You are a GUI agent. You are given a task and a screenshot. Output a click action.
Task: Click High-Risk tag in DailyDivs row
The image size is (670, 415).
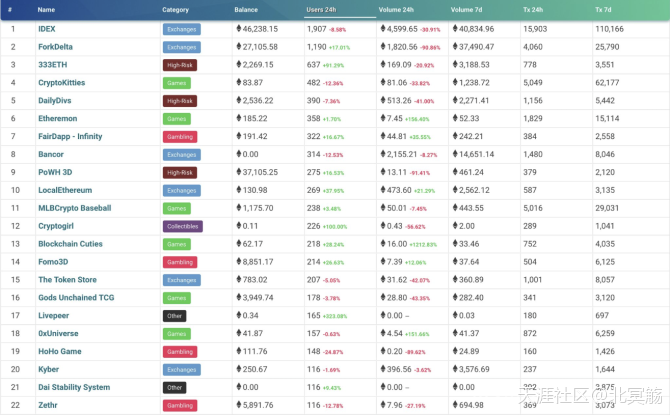[x=180, y=101]
